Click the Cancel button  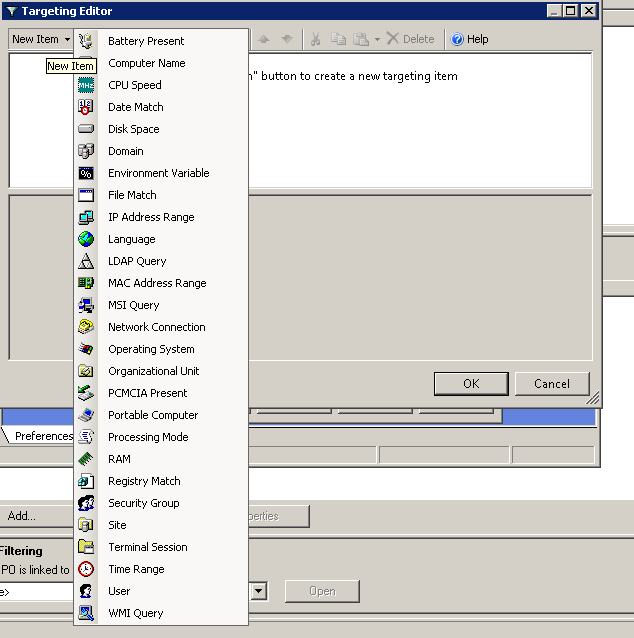tap(552, 384)
